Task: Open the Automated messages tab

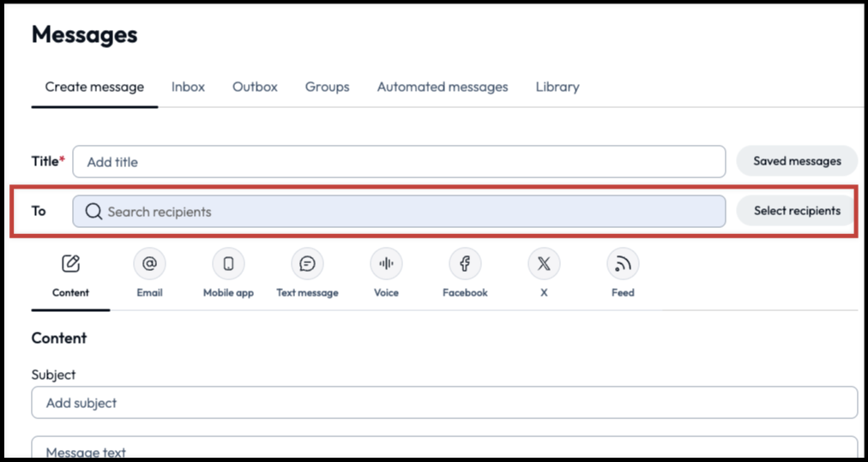Action: pos(443,87)
